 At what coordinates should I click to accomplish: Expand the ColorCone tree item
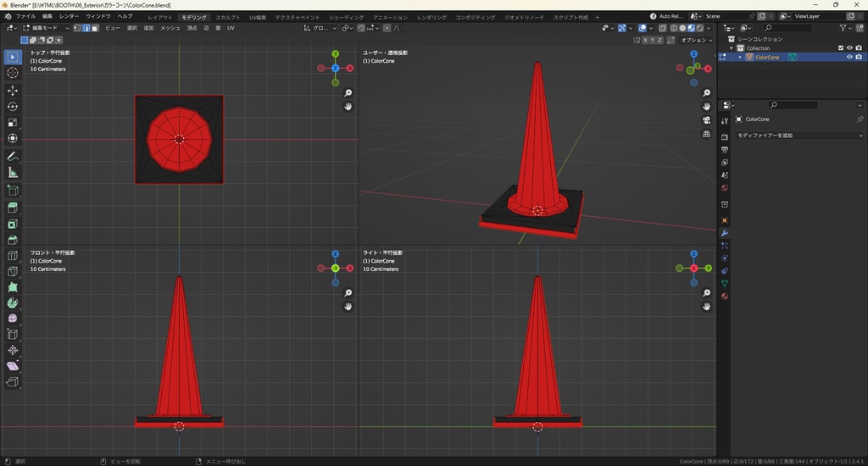740,58
